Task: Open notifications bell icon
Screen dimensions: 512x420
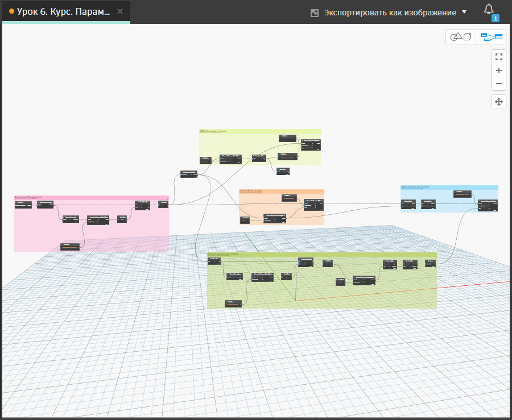Action: click(x=488, y=10)
